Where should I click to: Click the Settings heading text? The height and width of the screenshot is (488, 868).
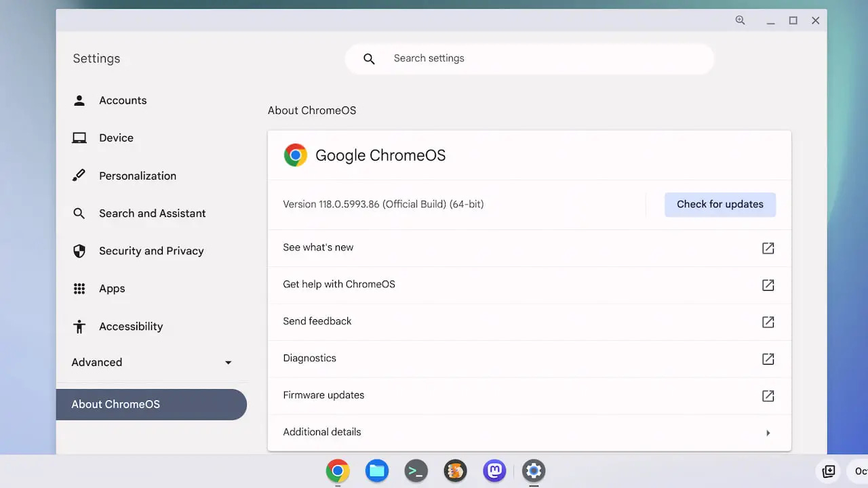96,59
